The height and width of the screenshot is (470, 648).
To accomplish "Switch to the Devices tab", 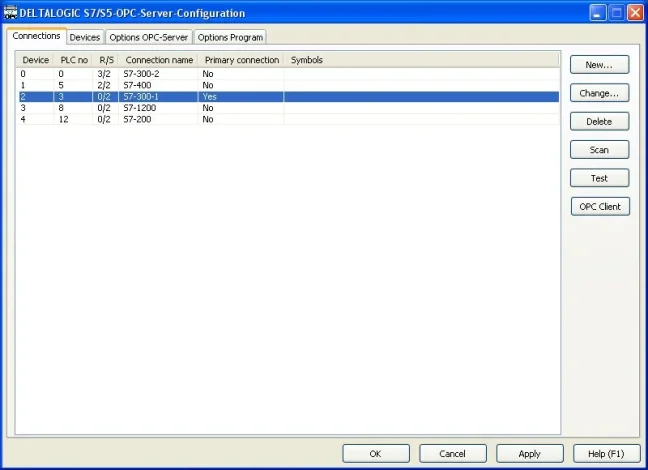I will click(x=85, y=37).
